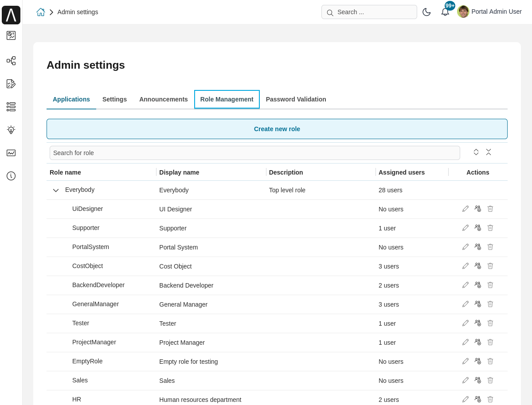This screenshot has width=532, height=405.
Task: Switch to the Password Validation tab
Action: [x=296, y=99]
